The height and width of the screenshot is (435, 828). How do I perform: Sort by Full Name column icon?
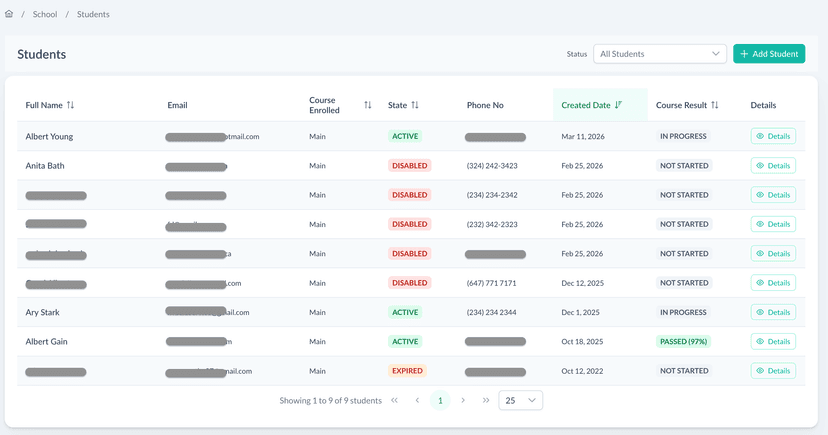coord(71,105)
